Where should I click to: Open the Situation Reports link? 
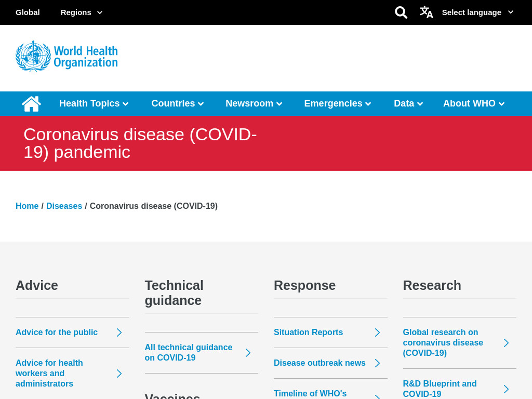[308, 332]
